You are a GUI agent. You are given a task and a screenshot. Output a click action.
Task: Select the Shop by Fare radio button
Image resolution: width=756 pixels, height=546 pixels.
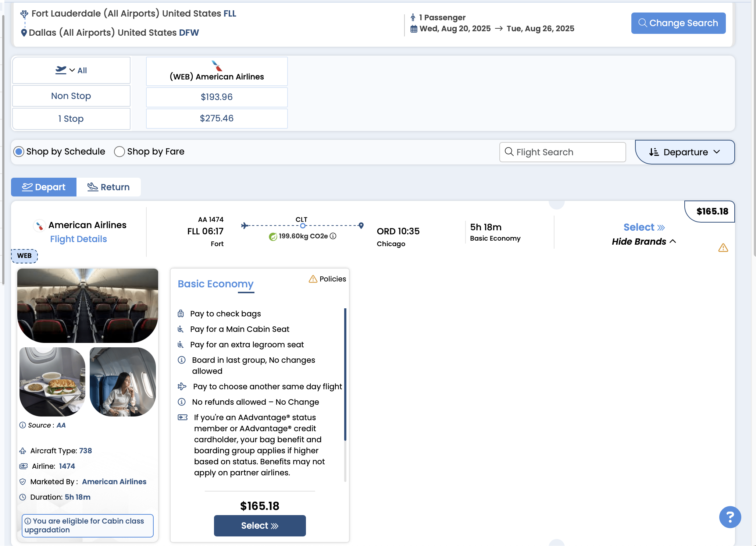pyautogui.click(x=119, y=152)
